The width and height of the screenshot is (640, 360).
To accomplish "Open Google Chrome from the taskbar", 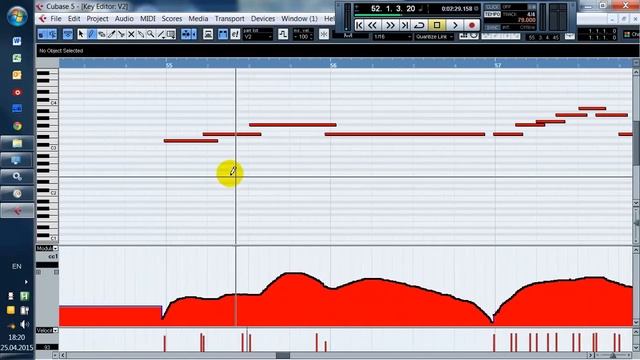I will tap(17, 126).
